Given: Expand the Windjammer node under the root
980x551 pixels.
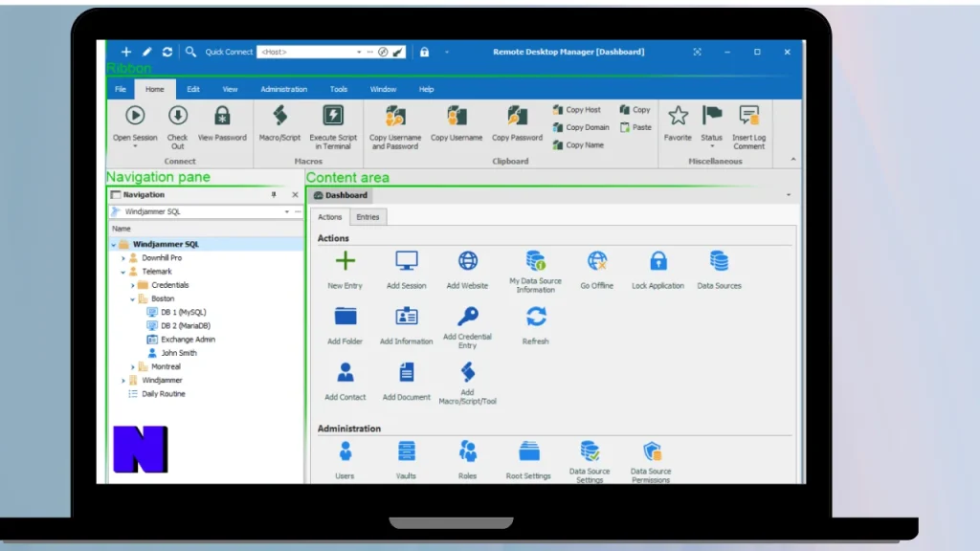Looking at the screenshot, I should pos(123,381).
